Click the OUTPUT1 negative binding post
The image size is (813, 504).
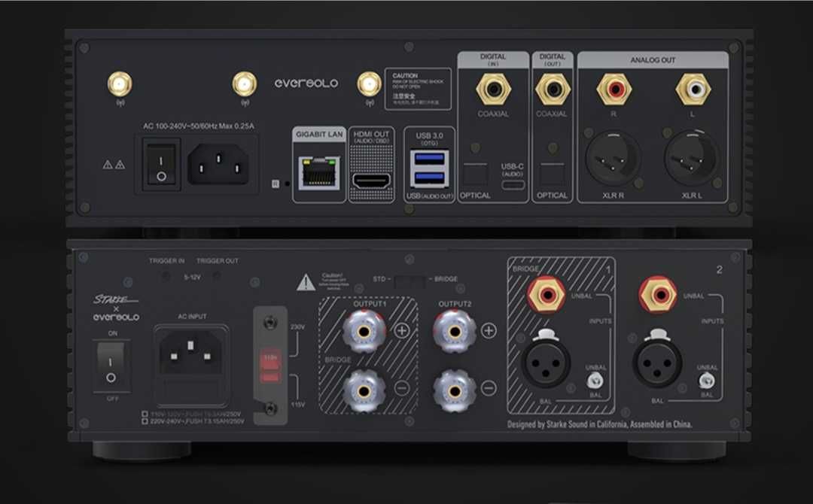[x=364, y=390]
